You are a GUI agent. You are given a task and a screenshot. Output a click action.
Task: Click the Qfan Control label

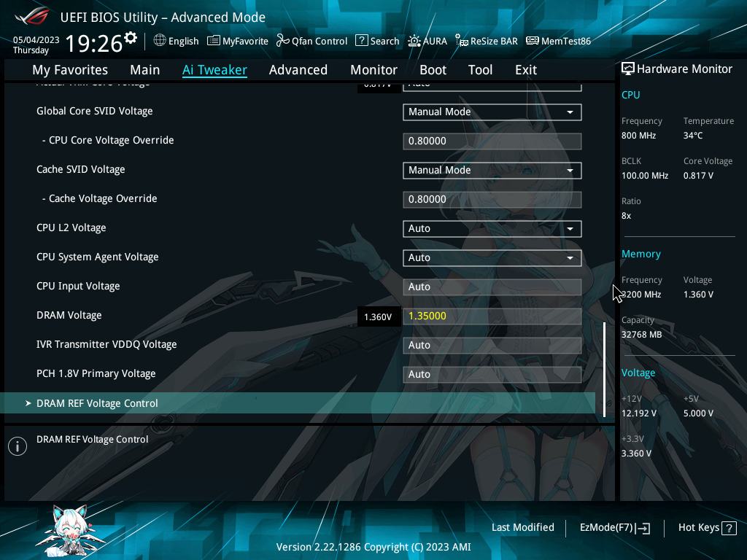click(320, 42)
